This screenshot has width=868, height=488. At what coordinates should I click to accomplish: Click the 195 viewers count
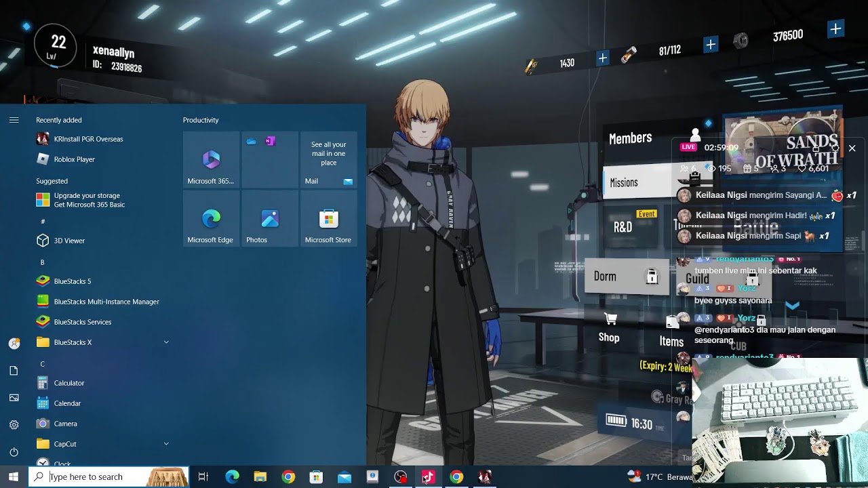click(x=719, y=168)
